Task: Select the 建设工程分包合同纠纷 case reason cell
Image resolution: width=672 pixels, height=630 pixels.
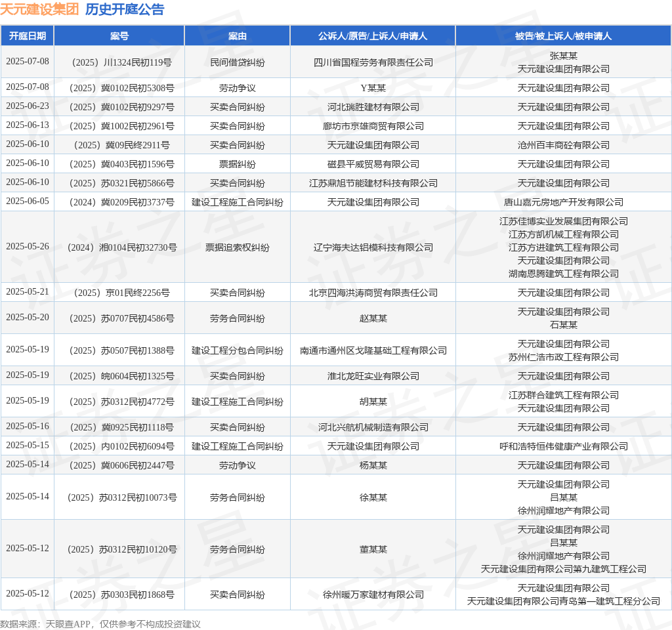Action: pyautogui.click(x=238, y=350)
